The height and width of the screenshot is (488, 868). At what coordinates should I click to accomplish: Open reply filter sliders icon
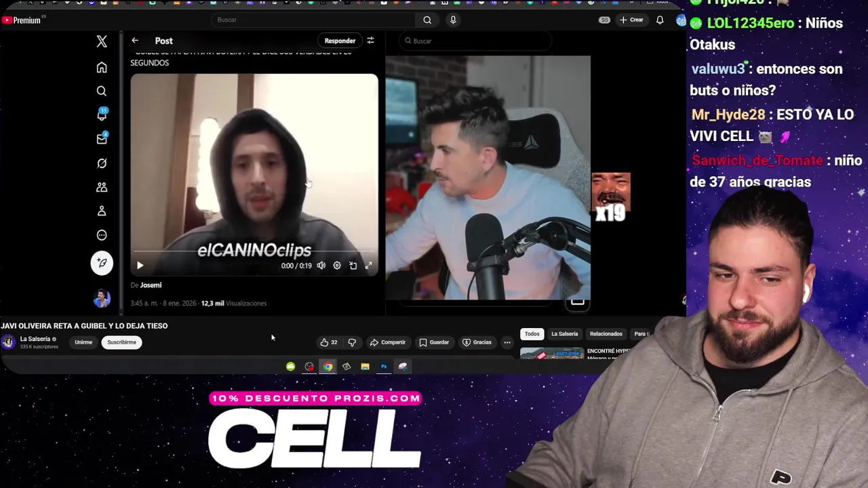[370, 41]
